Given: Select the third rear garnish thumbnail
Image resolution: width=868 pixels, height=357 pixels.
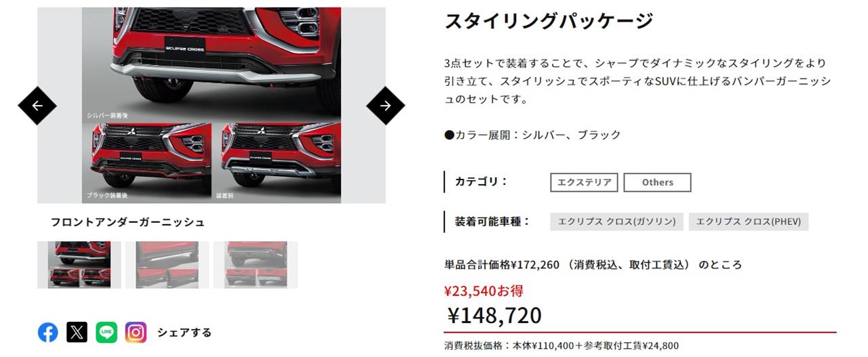Looking at the screenshot, I should [x=256, y=265].
